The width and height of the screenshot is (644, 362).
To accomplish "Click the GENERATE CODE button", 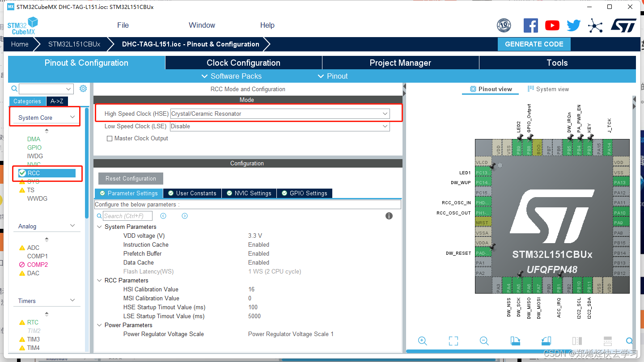I will [534, 44].
